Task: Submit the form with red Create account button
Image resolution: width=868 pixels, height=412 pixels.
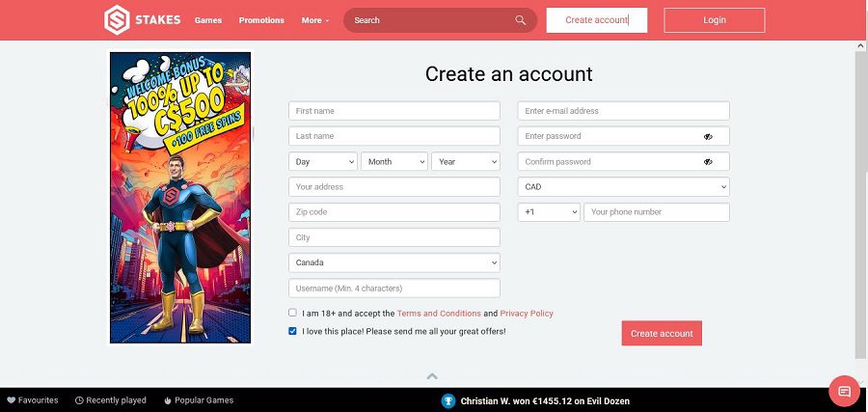Action: (662, 334)
